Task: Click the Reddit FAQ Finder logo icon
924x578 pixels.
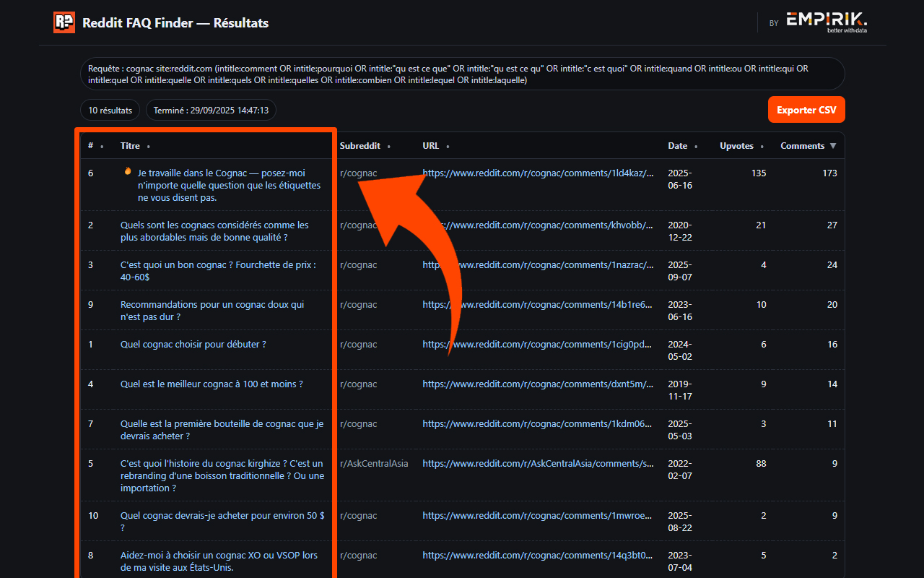Action: pyautogui.click(x=64, y=22)
